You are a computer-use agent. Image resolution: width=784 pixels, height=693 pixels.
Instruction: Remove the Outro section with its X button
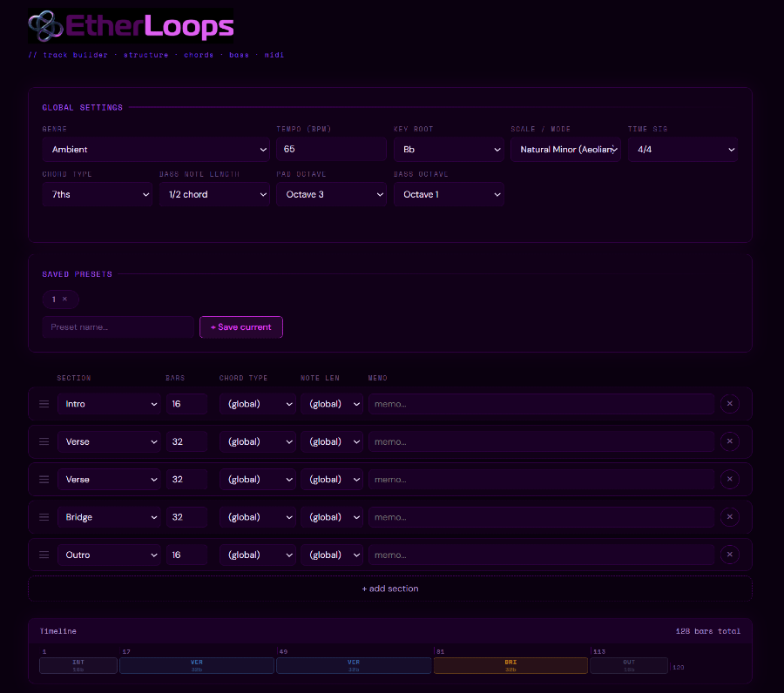pos(729,555)
